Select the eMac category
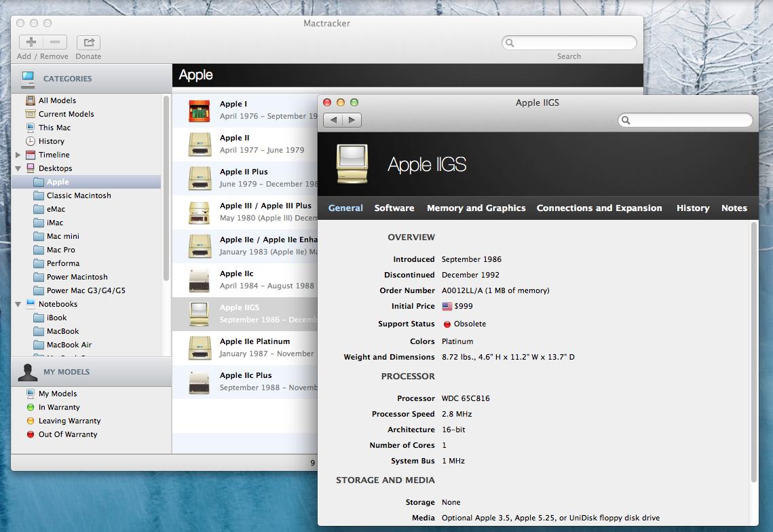 [x=50, y=209]
